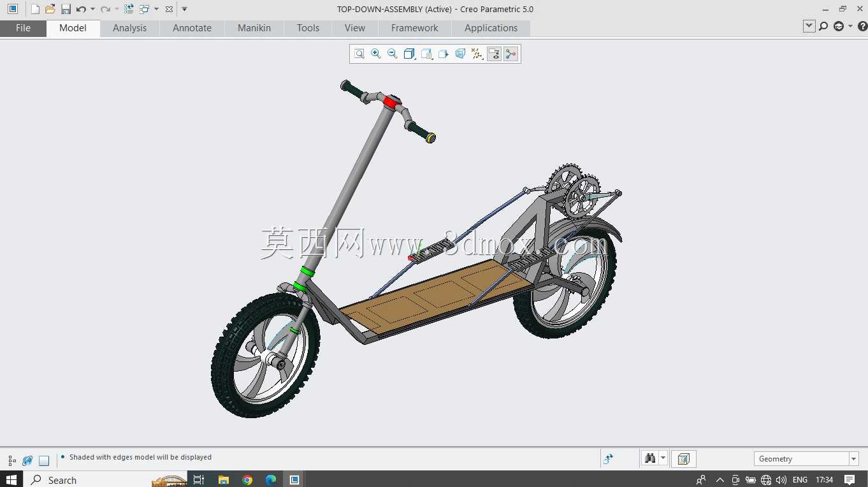Click the Windows switcher icon
This screenshot has width=868, height=487.
pyautogui.click(x=144, y=9)
